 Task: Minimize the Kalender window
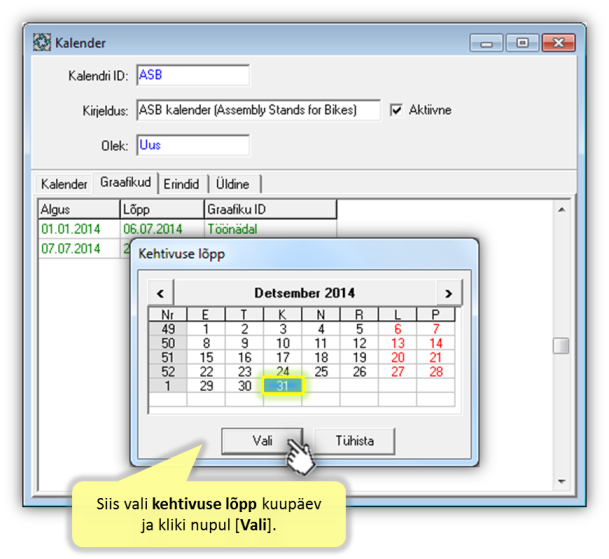486,43
